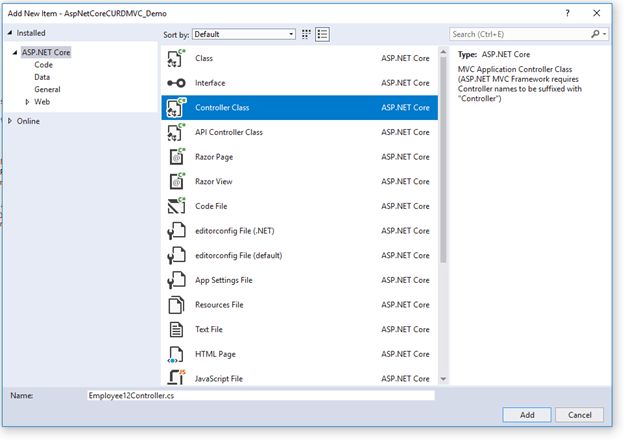The image size is (624, 445).
Task: Expand the Web tree node
Action: coord(27,102)
